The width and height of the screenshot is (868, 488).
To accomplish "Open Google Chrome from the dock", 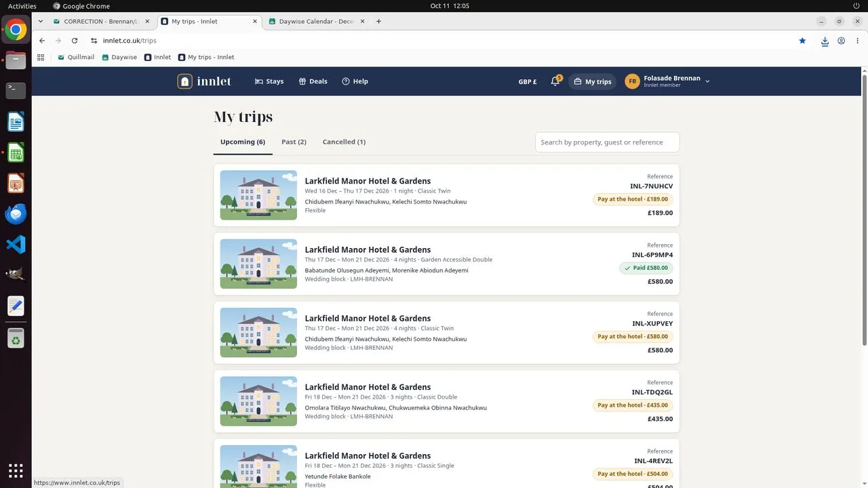I will click(x=16, y=30).
